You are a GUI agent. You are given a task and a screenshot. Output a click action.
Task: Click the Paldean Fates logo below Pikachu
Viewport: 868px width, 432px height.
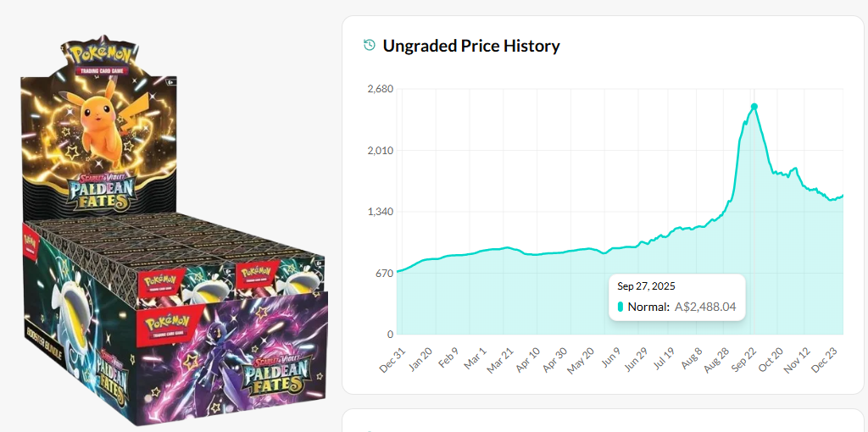coord(102,190)
